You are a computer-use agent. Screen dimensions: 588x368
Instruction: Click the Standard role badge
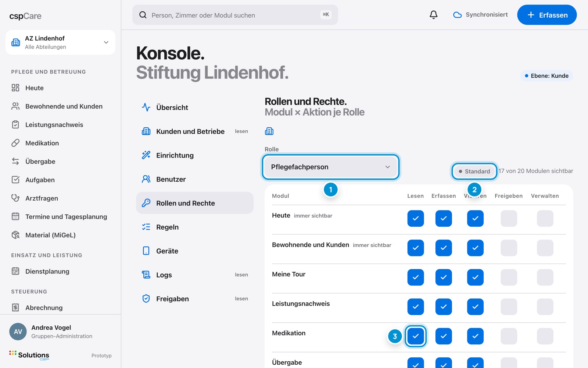pyautogui.click(x=474, y=171)
